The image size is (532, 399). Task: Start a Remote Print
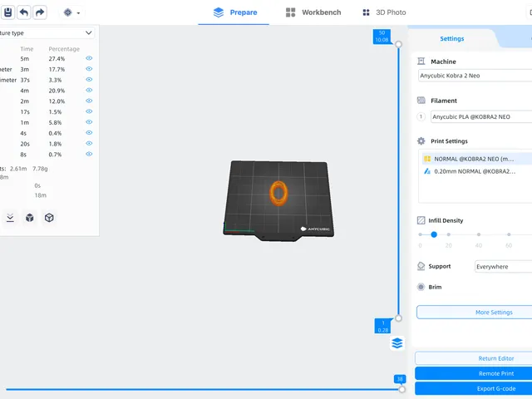[x=473, y=373]
